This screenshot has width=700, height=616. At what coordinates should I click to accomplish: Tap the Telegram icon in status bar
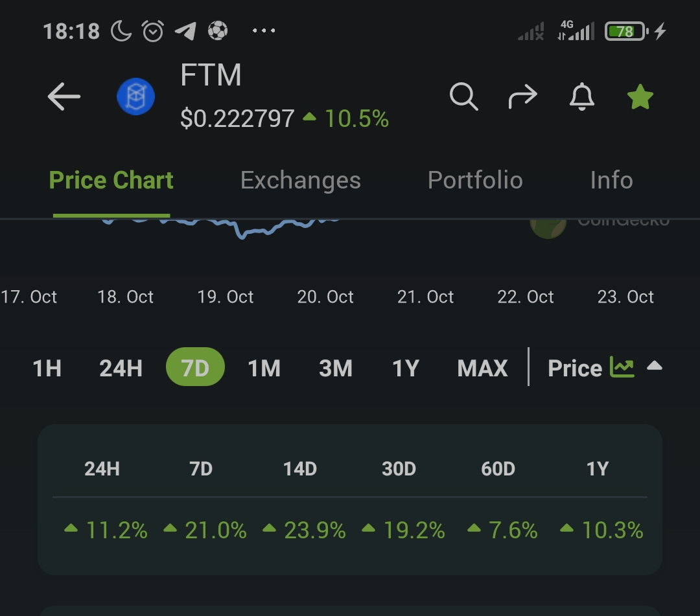click(185, 31)
